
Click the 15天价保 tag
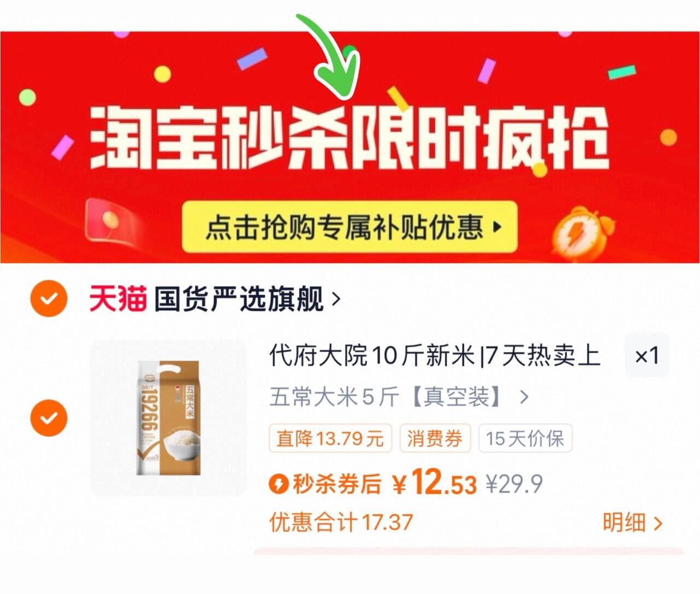[525, 438]
